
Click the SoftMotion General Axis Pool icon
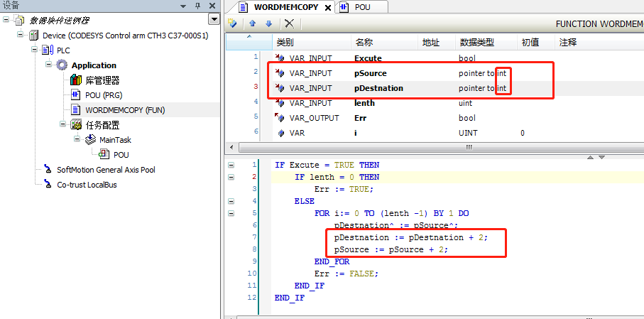click(49, 169)
